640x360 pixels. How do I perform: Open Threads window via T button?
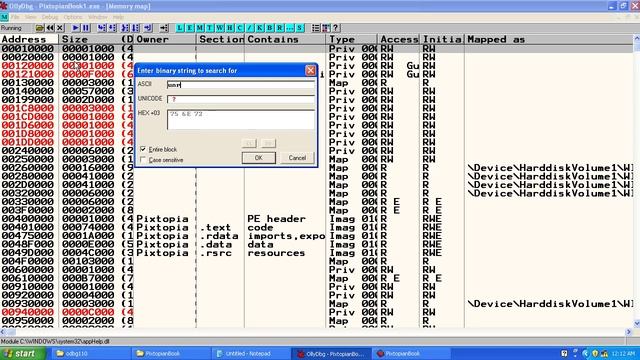pos(209,28)
